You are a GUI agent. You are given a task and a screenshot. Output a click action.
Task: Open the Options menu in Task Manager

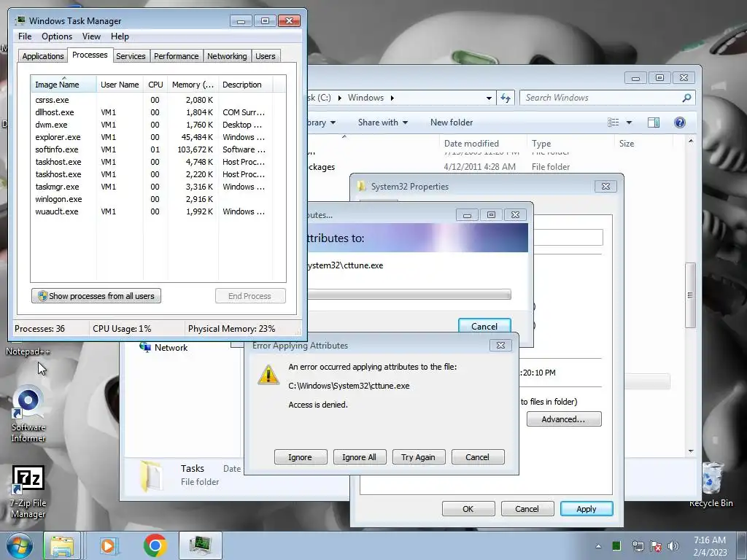pyautogui.click(x=57, y=36)
